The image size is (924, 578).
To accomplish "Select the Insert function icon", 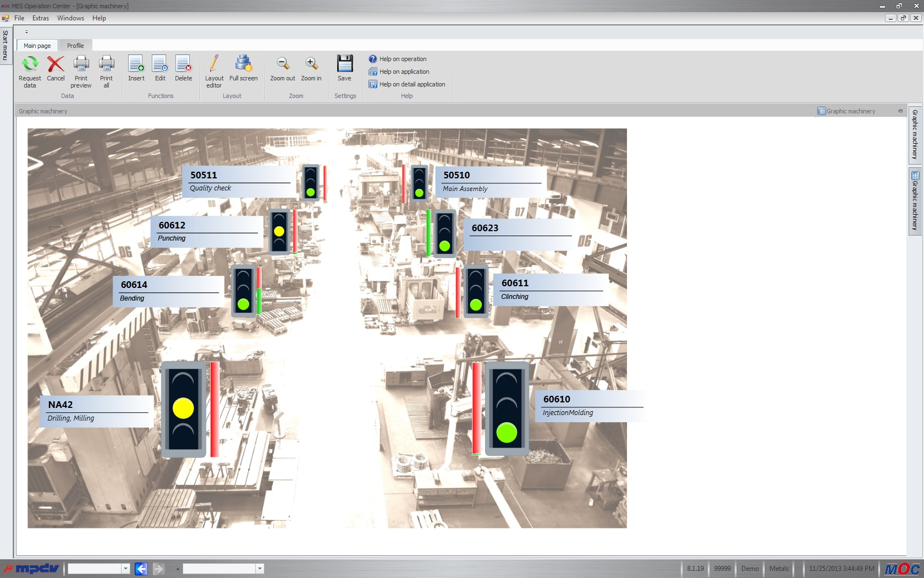I will (136, 67).
